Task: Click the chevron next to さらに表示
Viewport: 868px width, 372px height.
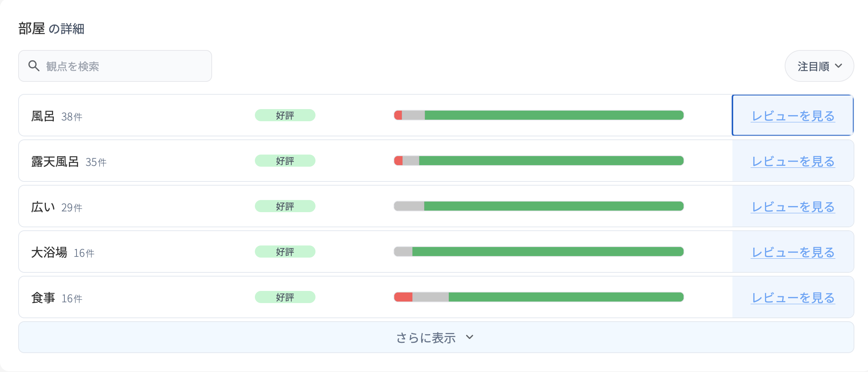Action: coord(470,337)
